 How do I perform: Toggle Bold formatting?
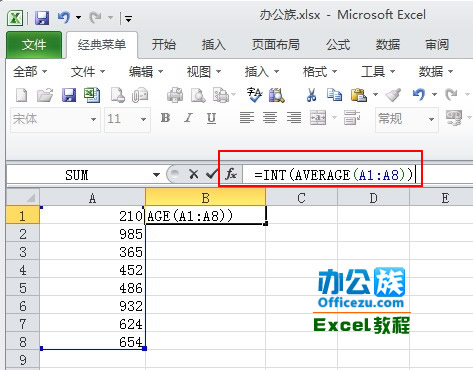coord(165,118)
